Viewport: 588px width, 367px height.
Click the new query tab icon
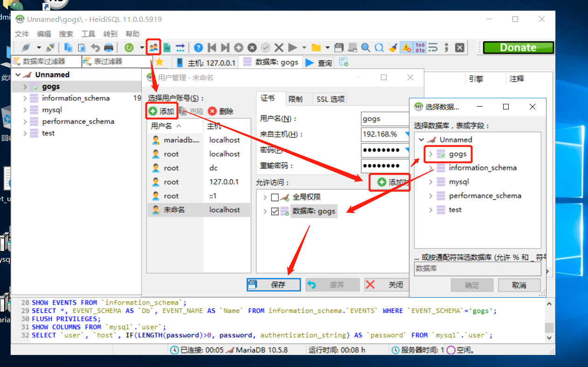[x=344, y=62]
